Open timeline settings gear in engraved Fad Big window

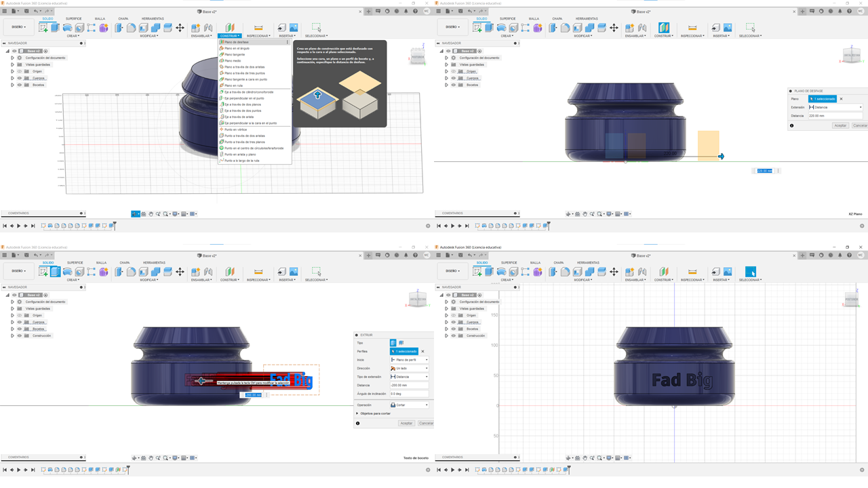pyautogui.click(x=862, y=470)
